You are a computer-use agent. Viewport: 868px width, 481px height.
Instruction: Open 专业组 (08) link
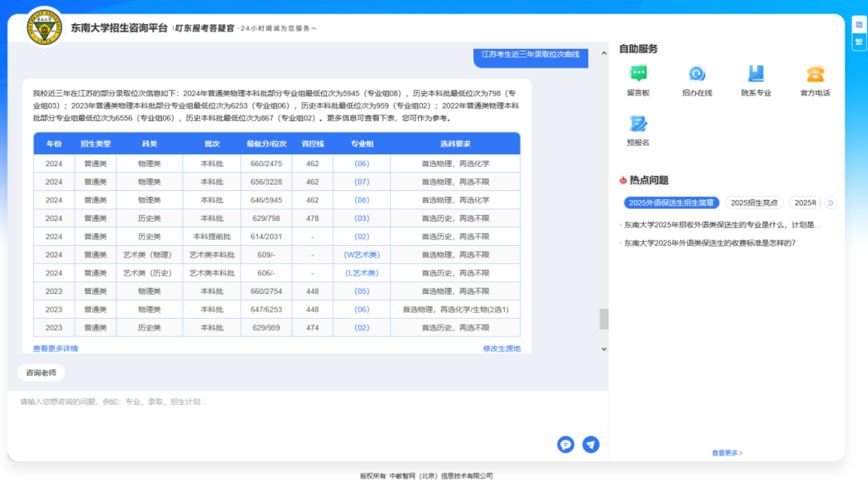point(362,200)
